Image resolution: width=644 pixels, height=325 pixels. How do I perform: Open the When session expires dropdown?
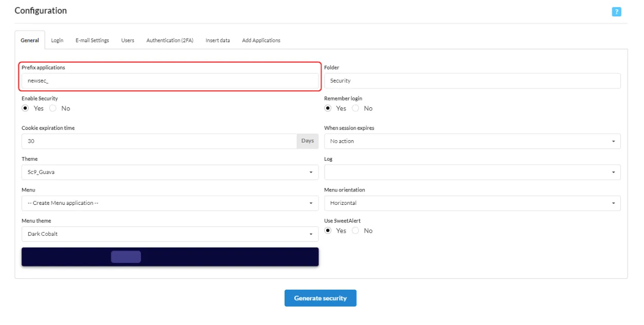point(472,141)
